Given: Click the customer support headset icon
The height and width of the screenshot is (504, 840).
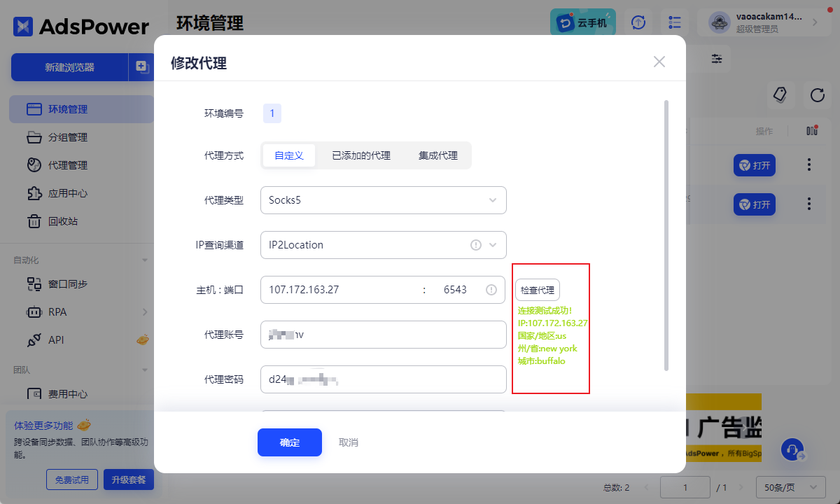Looking at the screenshot, I should [x=792, y=449].
